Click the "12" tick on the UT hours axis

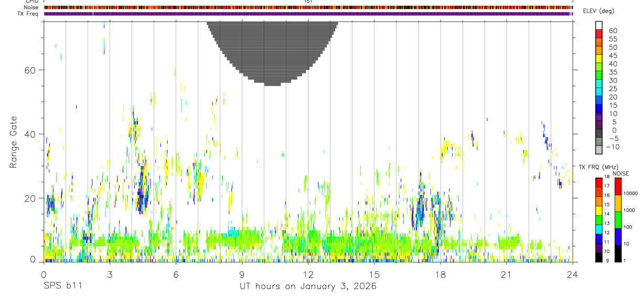point(308,275)
